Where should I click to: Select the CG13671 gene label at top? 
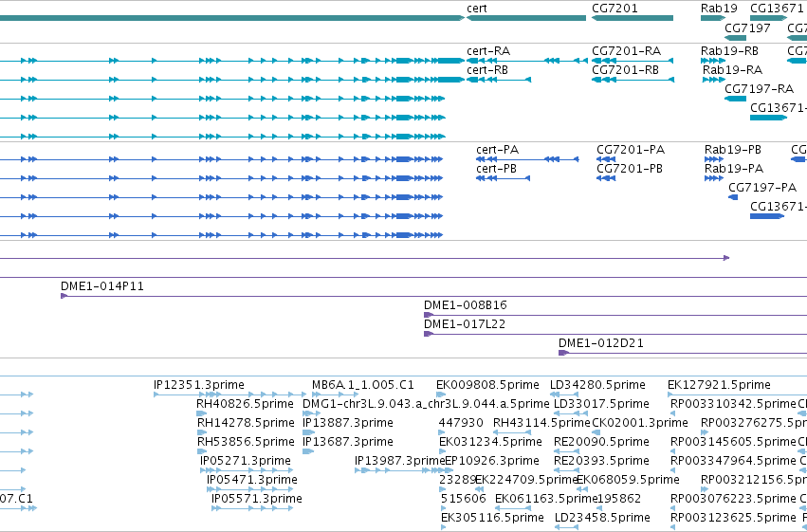[x=777, y=9]
